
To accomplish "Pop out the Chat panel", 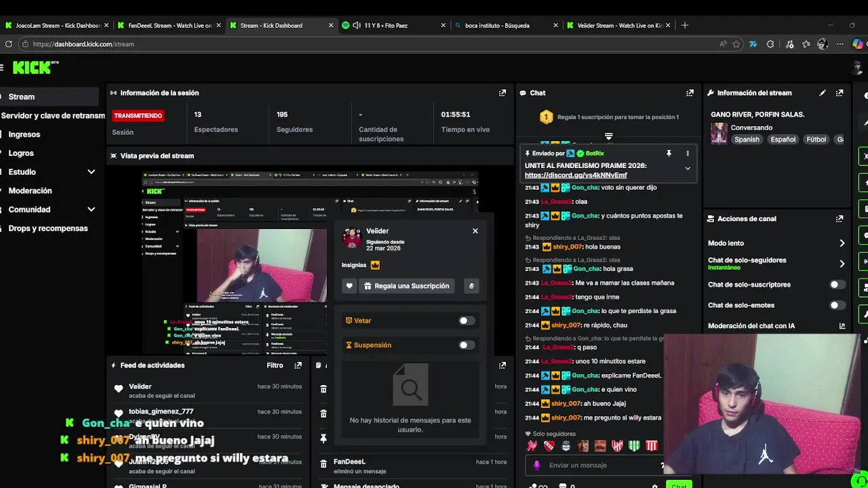I will [690, 93].
